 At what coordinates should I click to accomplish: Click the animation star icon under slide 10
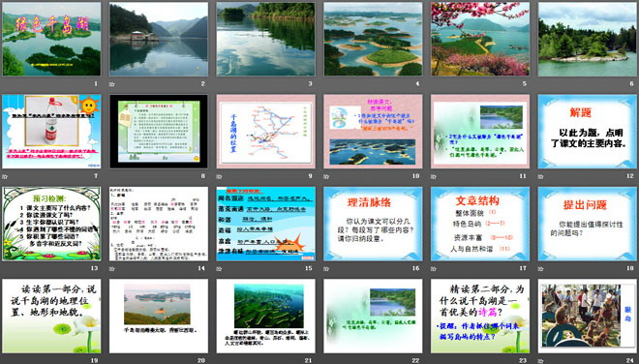point(326,176)
